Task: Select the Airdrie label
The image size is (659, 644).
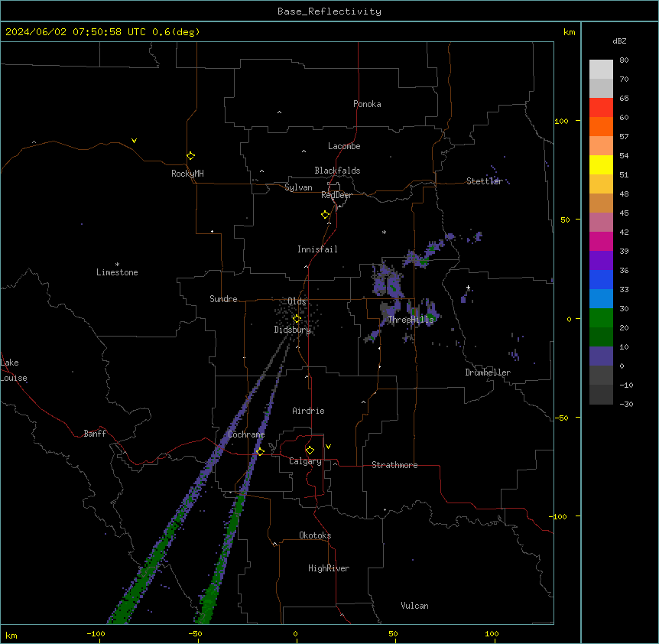Action: tap(309, 411)
